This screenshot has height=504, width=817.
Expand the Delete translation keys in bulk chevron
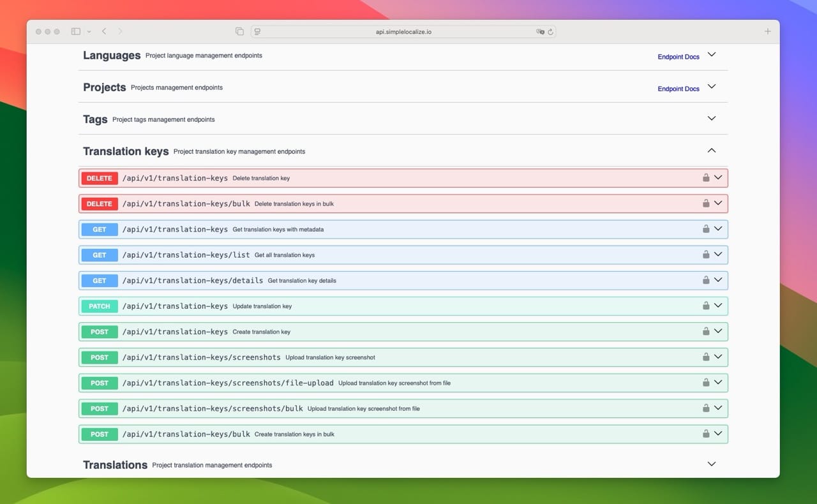point(718,204)
